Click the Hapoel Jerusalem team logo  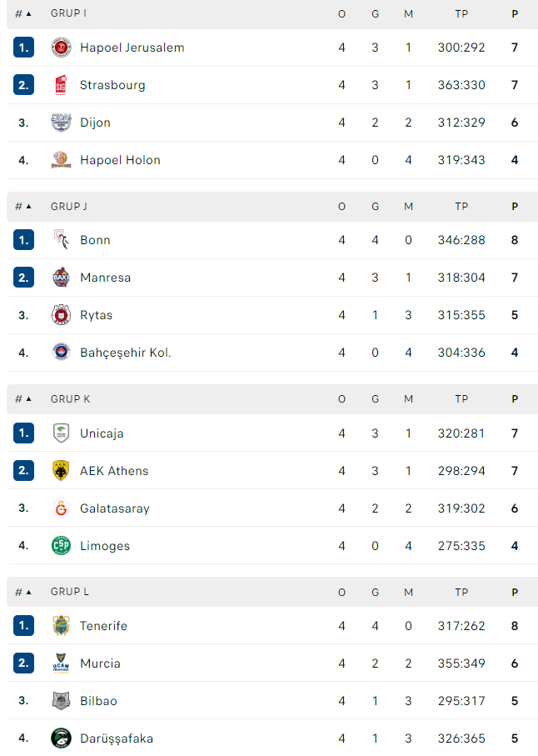61,48
